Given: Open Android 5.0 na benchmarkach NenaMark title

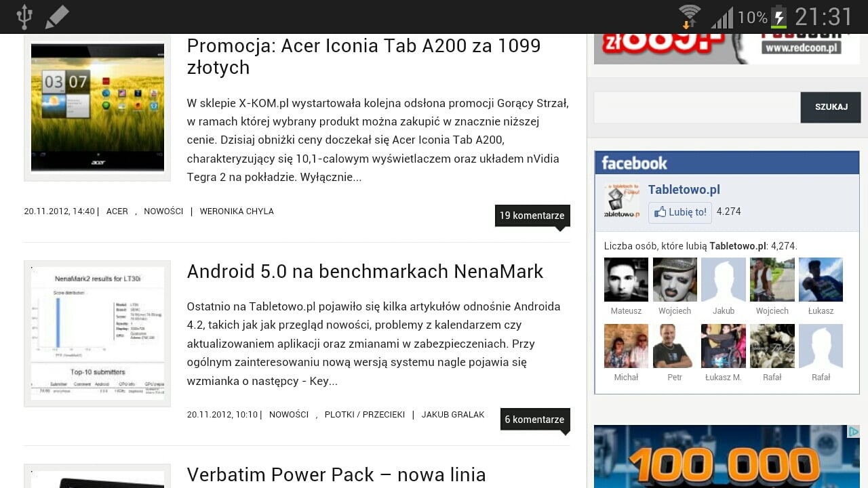Looking at the screenshot, I should pyautogui.click(x=365, y=272).
